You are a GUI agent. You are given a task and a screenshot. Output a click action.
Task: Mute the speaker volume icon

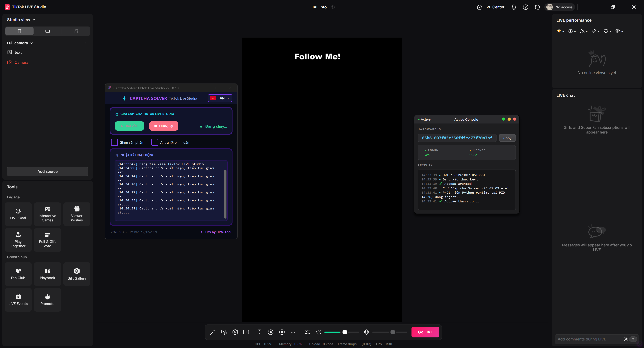(318, 332)
